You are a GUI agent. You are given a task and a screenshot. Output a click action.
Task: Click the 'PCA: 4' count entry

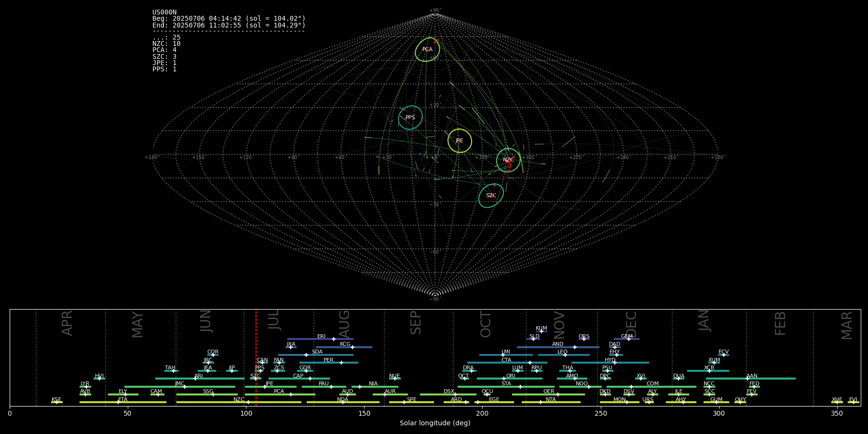pyautogui.click(x=164, y=50)
